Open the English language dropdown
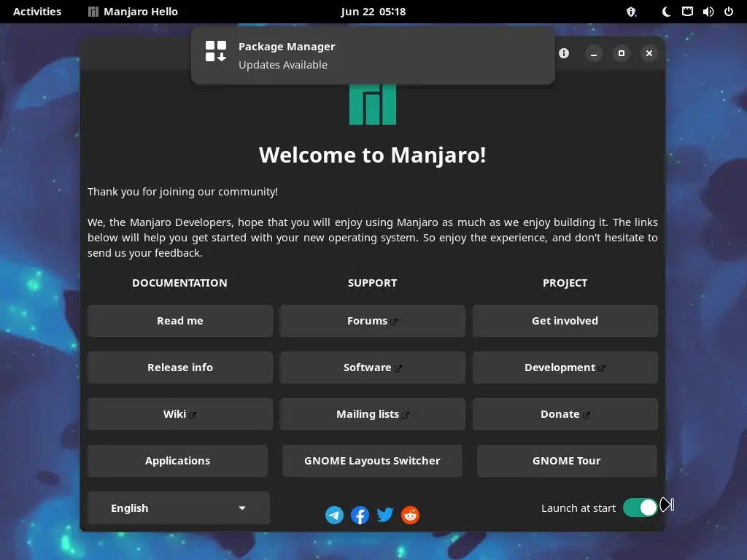 click(x=179, y=508)
